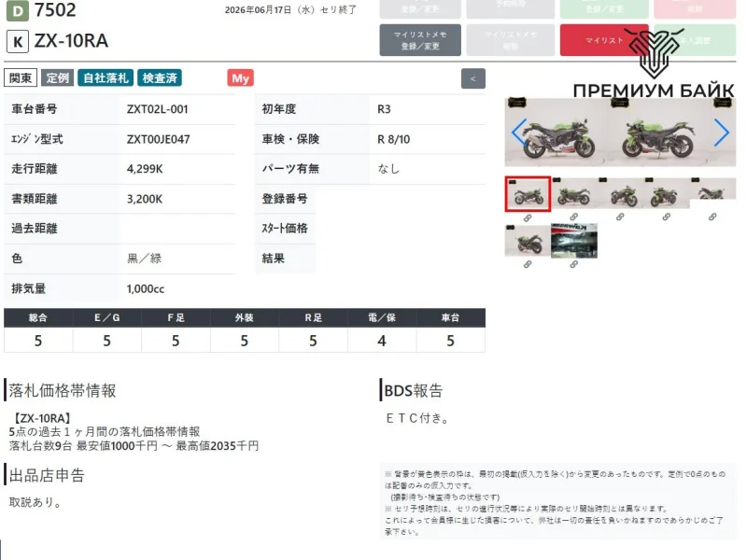Click the model name ZX-10RA title

[71, 41]
